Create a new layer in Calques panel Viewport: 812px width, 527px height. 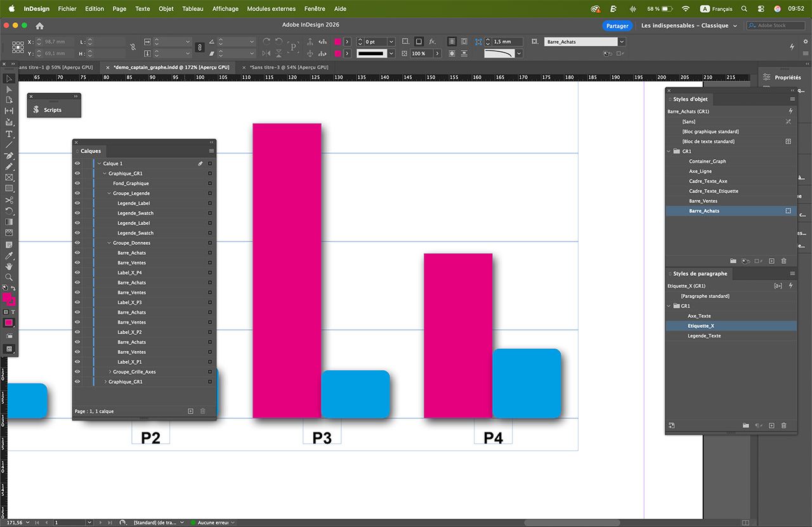pos(190,411)
